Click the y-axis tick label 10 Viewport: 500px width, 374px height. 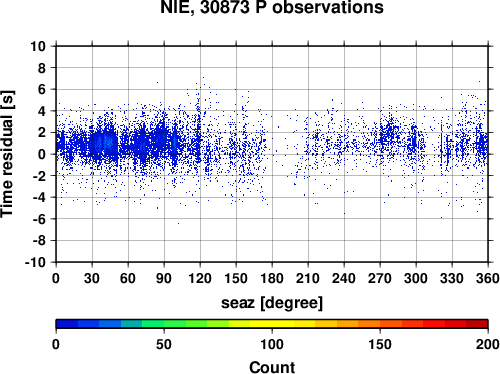(38, 46)
